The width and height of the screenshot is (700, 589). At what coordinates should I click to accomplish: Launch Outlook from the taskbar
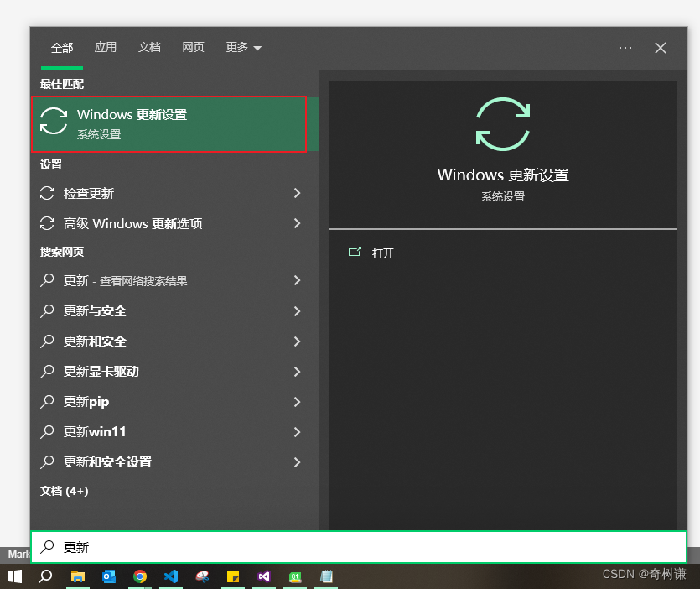click(x=109, y=576)
